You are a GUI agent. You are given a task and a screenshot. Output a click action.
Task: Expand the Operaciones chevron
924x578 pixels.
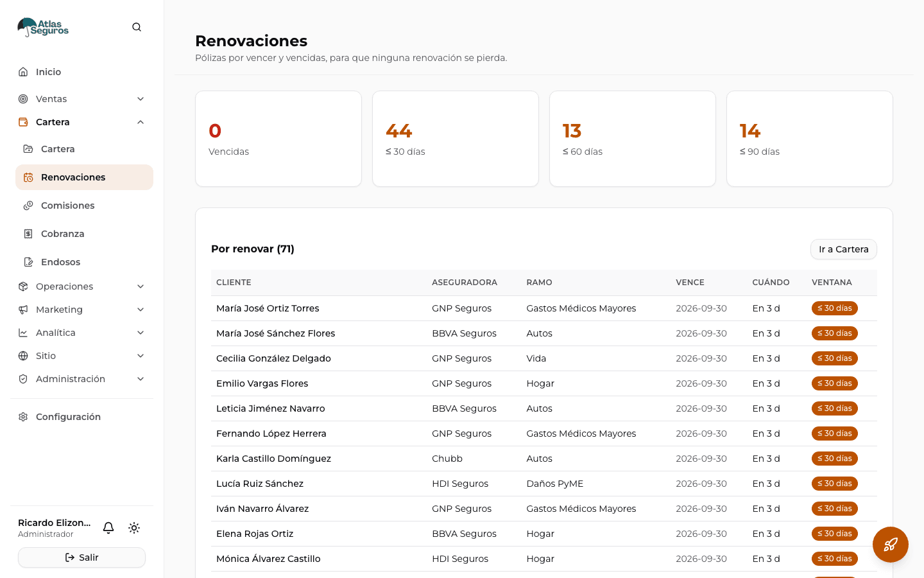coord(141,286)
